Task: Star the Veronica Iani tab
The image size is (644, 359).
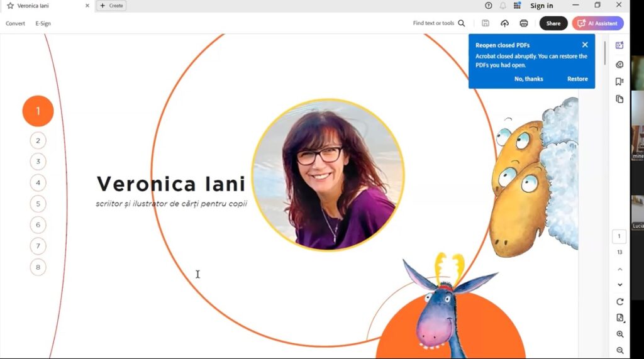Action: click(10, 6)
